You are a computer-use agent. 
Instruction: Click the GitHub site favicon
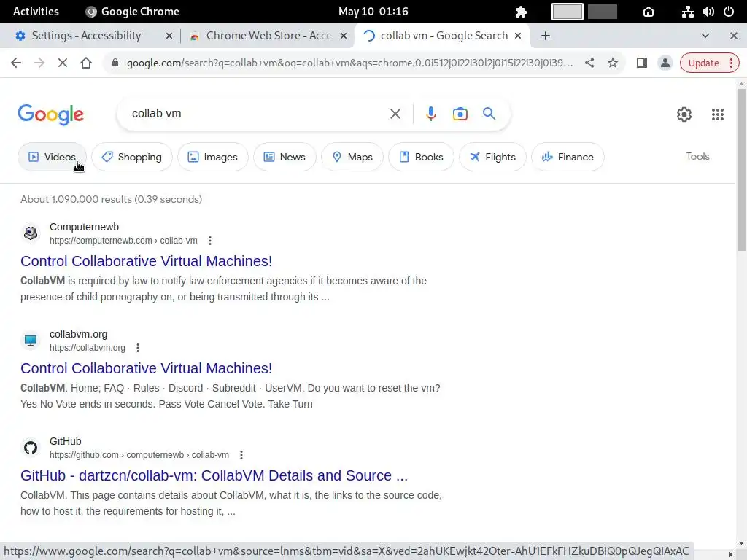click(x=31, y=448)
